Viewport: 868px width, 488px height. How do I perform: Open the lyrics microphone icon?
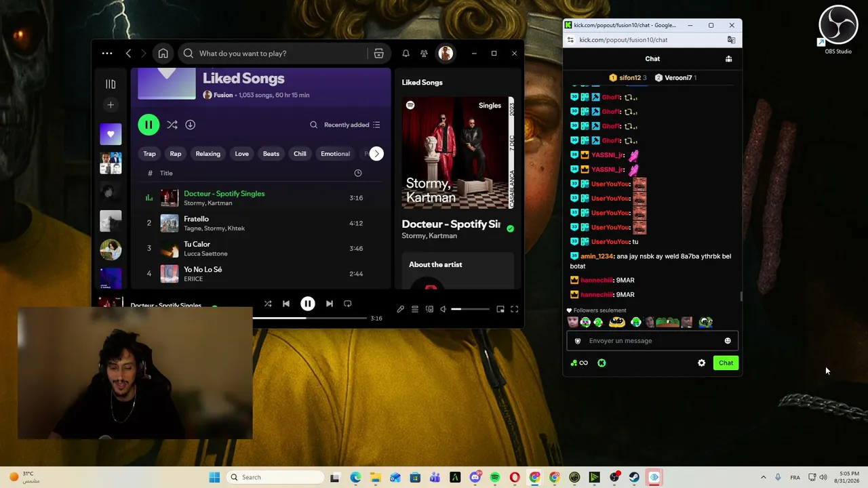400,309
